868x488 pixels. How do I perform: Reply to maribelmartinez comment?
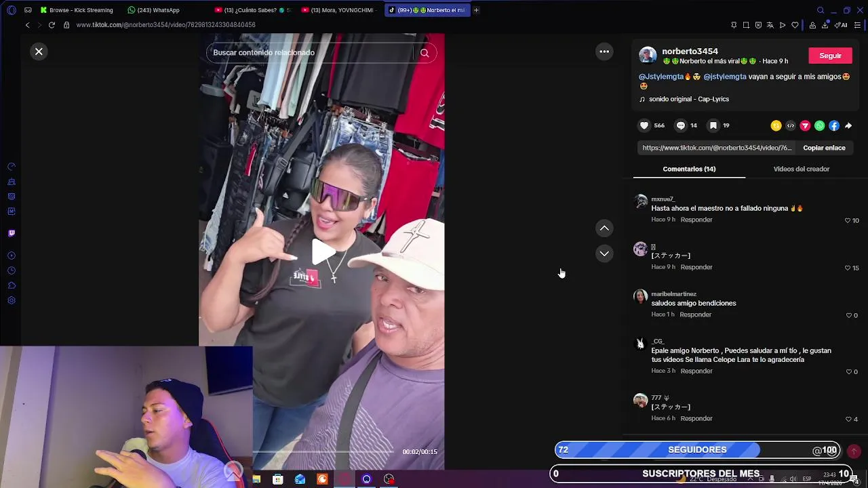point(696,314)
